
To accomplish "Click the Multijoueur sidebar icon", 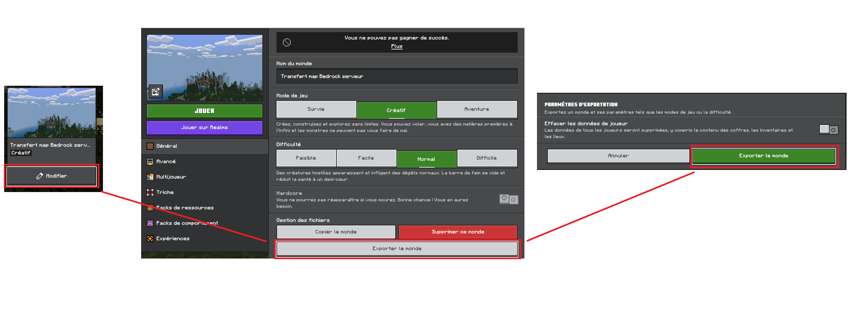I will [150, 177].
